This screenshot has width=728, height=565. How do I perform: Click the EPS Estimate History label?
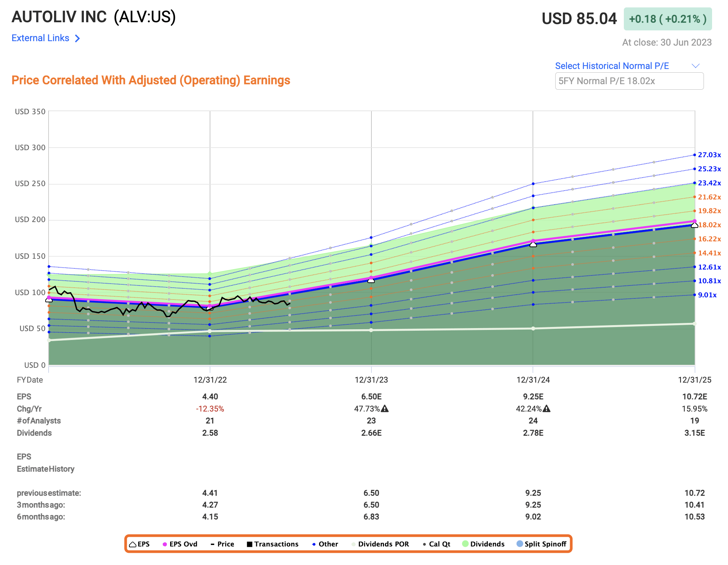pos(45,463)
